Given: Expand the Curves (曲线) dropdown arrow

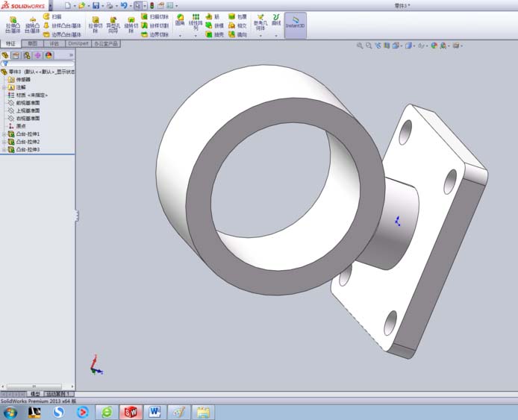Looking at the screenshot, I should tap(276, 35).
